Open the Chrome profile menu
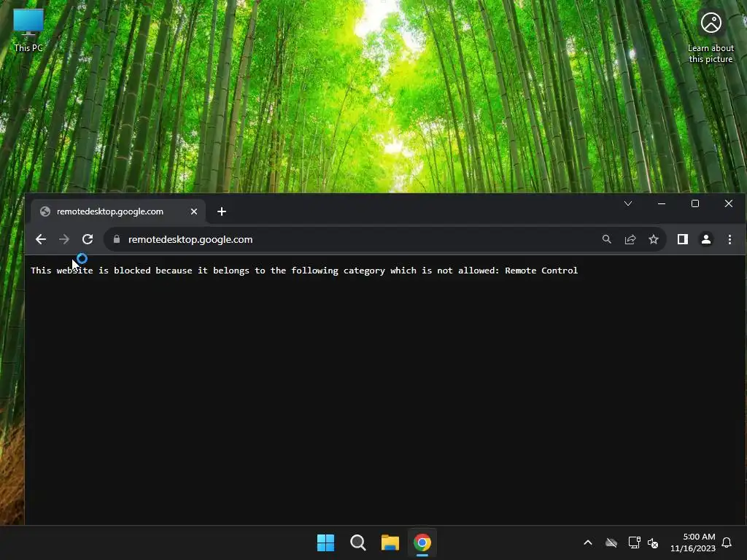The image size is (747, 560). tap(706, 239)
